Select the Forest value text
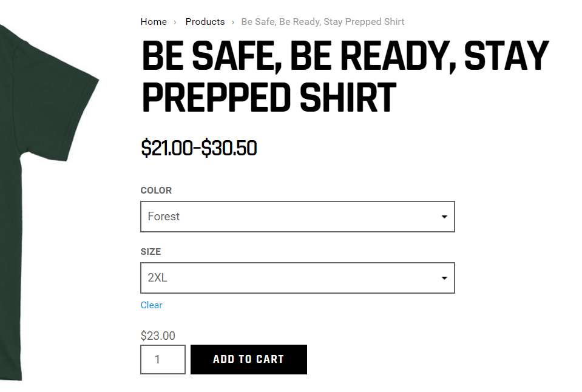The height and width of the screenshot is (392, 582). pos(164,217)
